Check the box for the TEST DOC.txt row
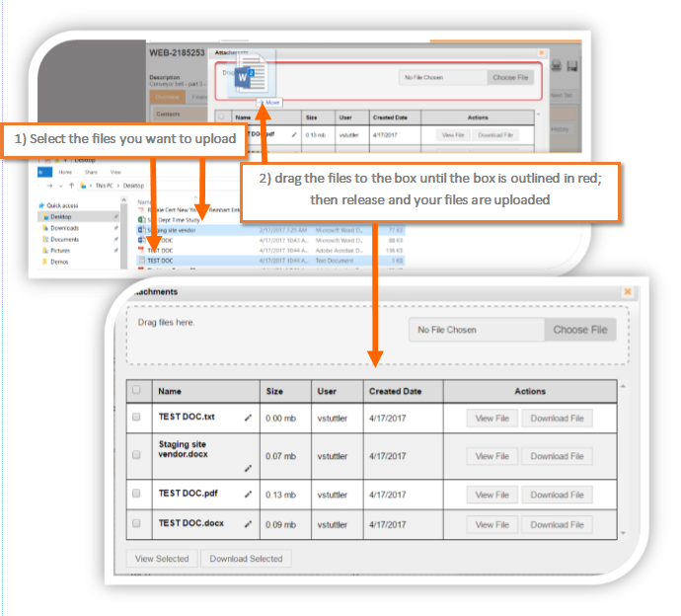681x616 pixels. [x=136, y=418]
